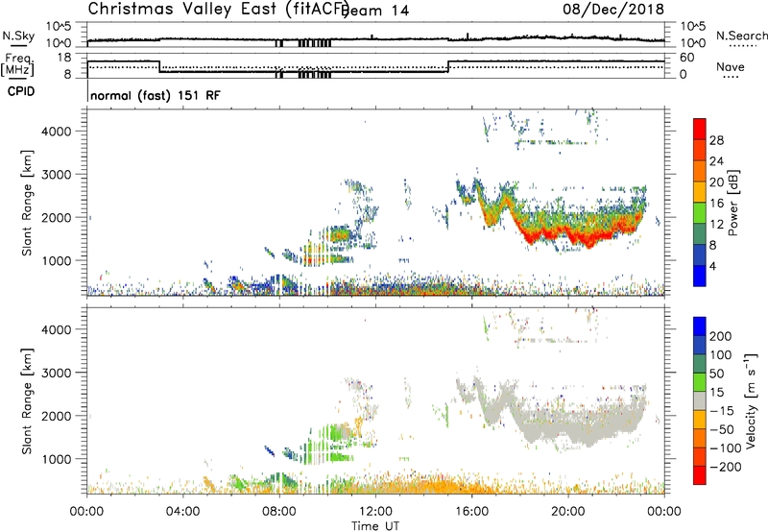Click the "Velocity [m s-1]" colorbar label
Screen dimensions: 768x532
(751, 400)
